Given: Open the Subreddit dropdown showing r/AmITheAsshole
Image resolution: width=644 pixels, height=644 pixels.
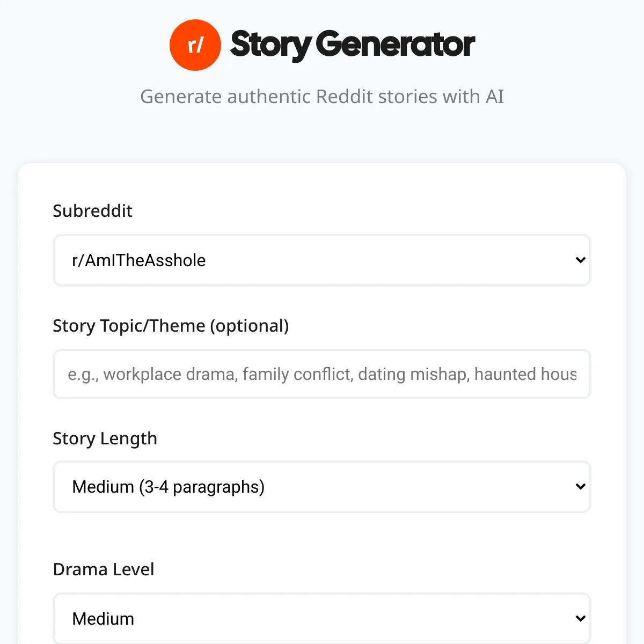Looking at the screenshot, I should (x=322, y=260).
